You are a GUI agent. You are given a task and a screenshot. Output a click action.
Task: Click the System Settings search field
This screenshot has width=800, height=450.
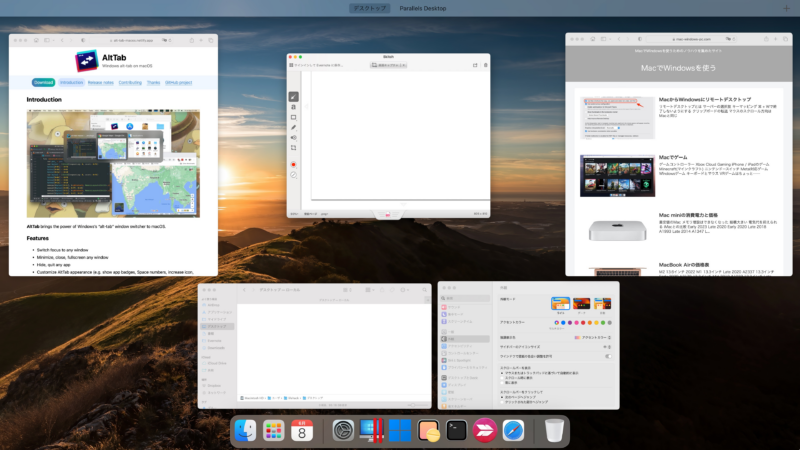[465, 298]
